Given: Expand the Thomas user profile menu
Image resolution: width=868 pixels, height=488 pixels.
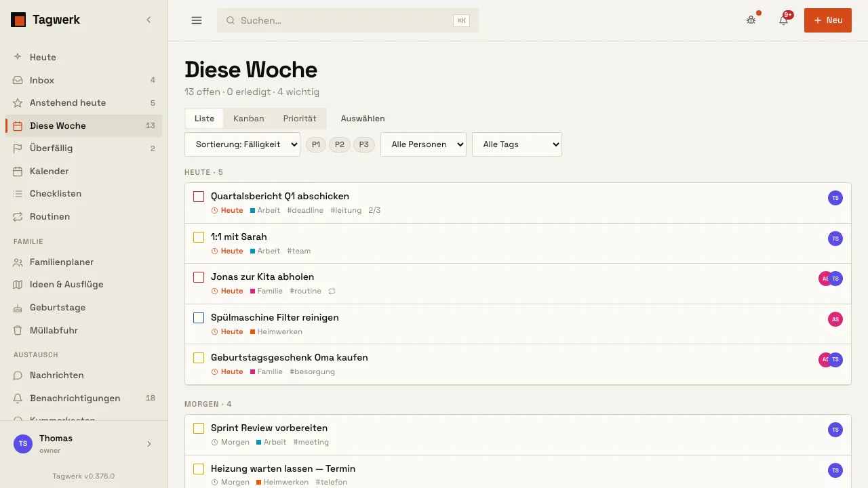Looking at the screenshot, I should pyautogui.click(x=84, y=444).
